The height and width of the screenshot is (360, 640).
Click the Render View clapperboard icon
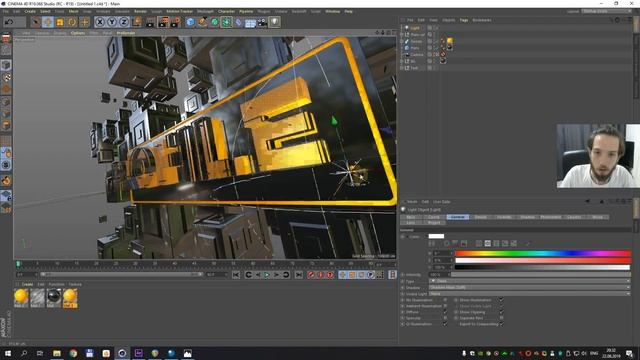pos(151,22)
